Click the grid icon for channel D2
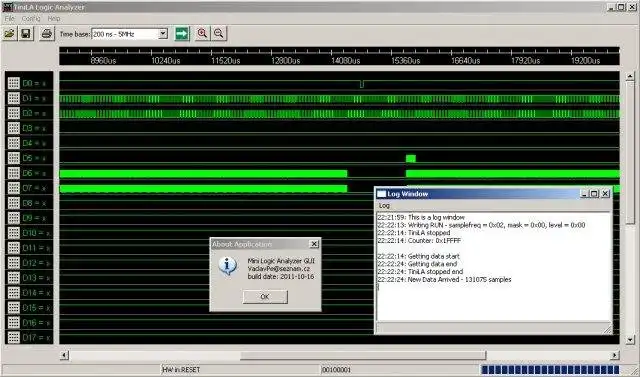 tap(13, 113)
